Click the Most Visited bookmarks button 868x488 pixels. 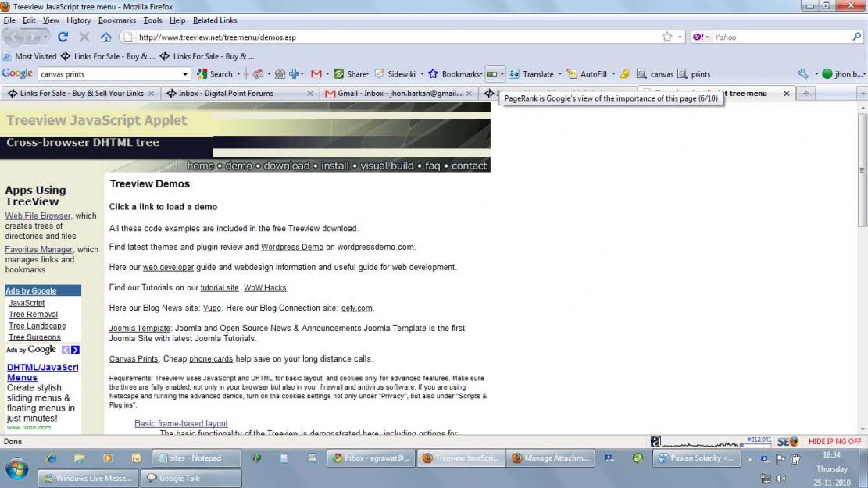(x=30, y=56)
